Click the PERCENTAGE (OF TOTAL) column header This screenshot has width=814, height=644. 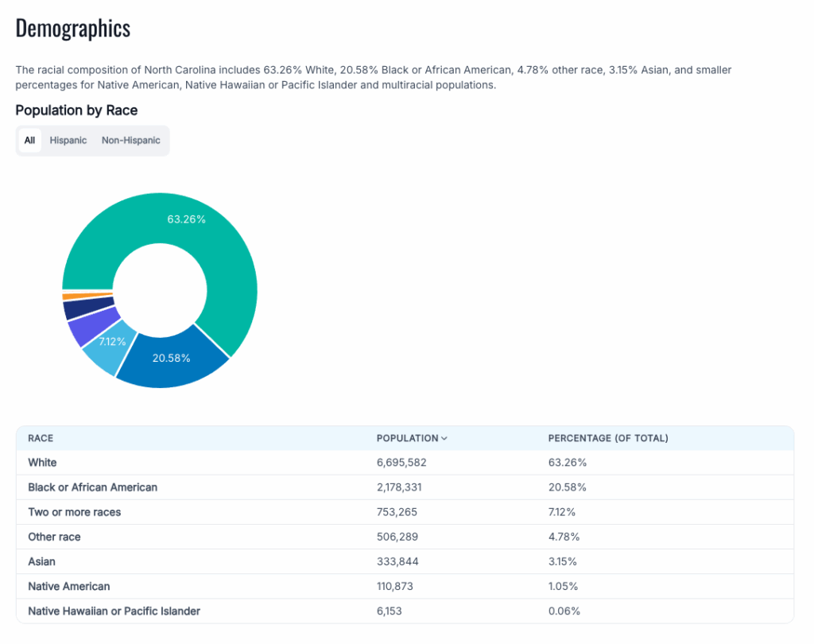tap(608, 439)
